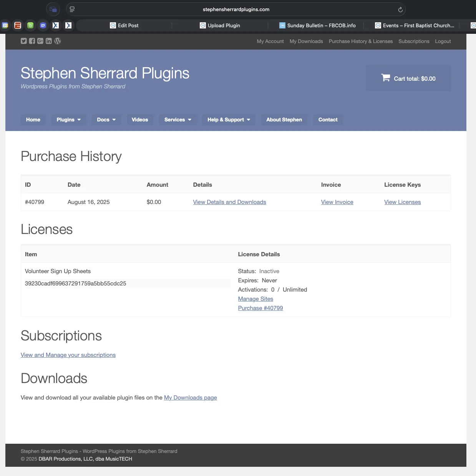This screenshot has width=476, height=476.
Task: Open Purchase History & Licenses link
Action: click(361, 41)
